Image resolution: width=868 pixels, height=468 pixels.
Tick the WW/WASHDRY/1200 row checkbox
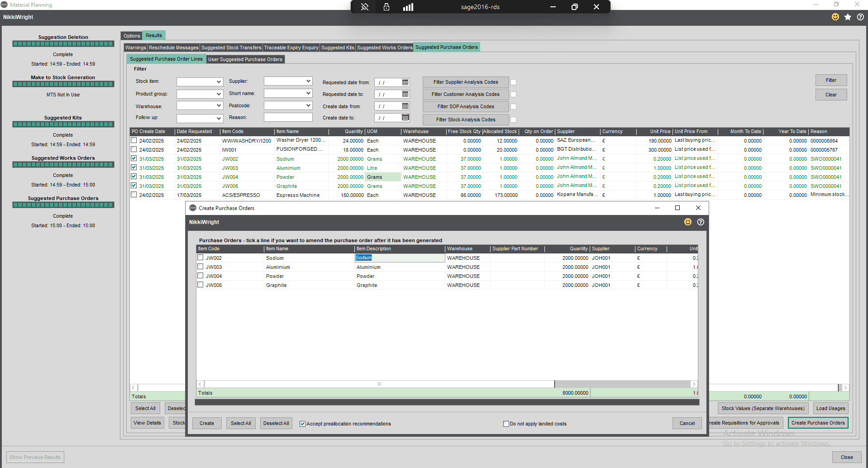point(134,140)
